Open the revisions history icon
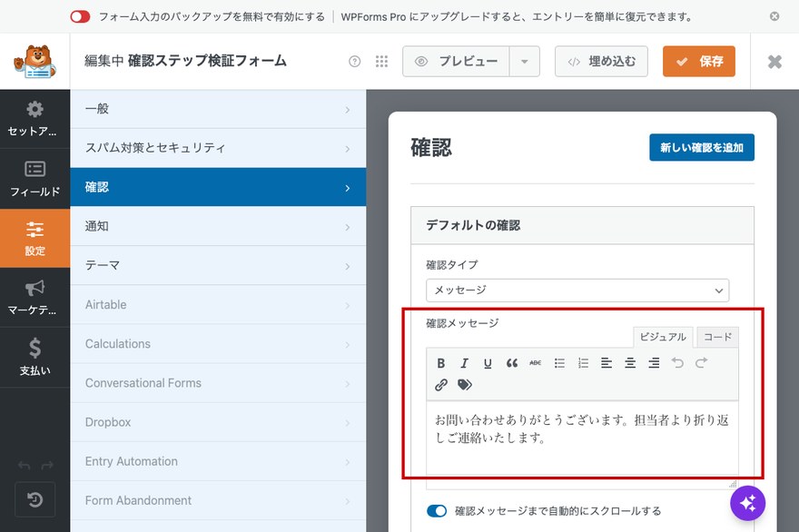Screen dimensions: 799x532 (35, 499)
